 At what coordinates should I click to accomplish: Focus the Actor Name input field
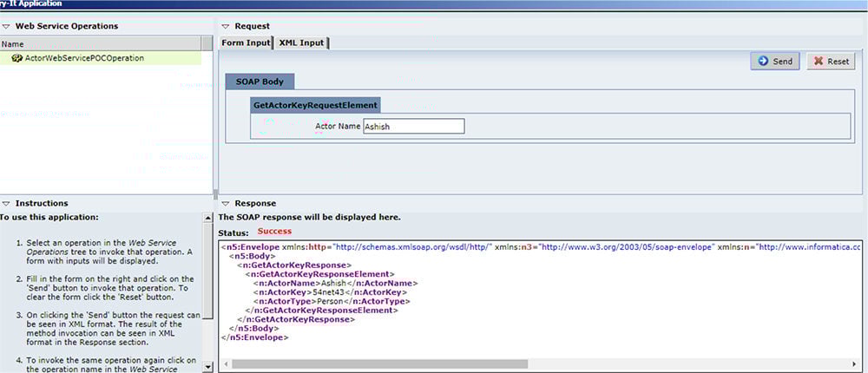[413, 126]
